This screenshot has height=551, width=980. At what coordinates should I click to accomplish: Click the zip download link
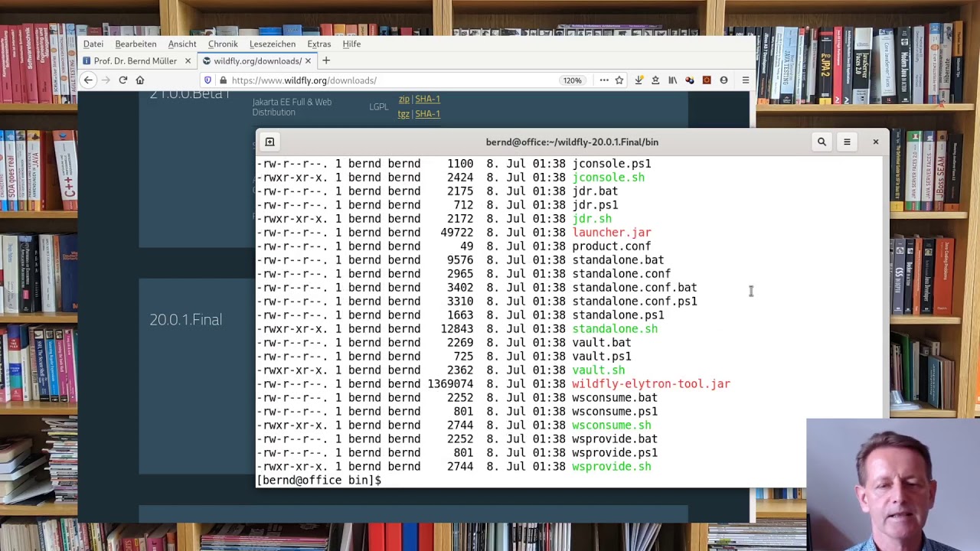[x=403, y=99]
